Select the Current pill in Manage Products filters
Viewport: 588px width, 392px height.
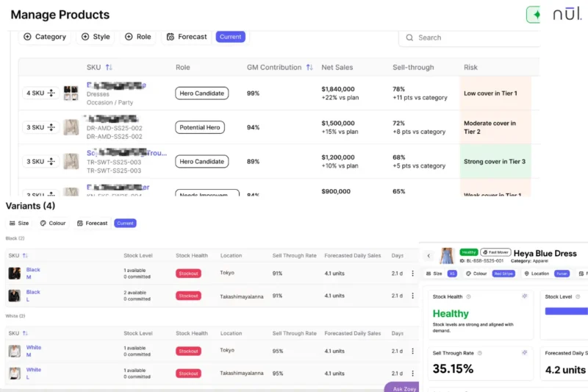[230, 37]
